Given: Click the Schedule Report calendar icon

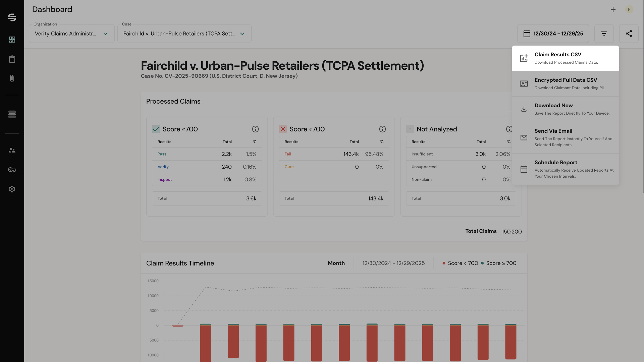Looking at the screenshot, I should point(524,169).
